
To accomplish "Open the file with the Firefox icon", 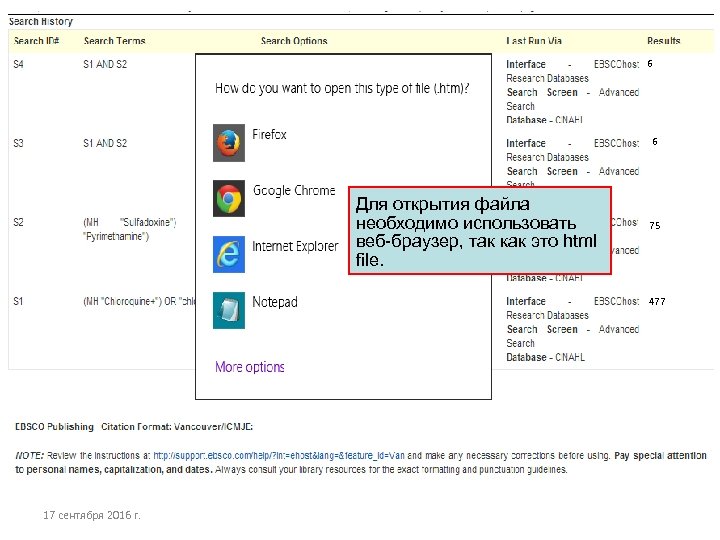I will point(229,143).
